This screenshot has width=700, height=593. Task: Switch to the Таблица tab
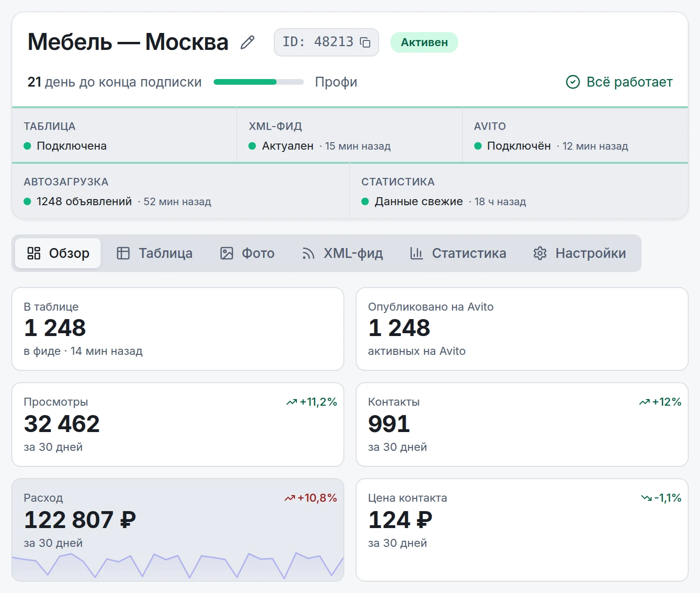154,253
